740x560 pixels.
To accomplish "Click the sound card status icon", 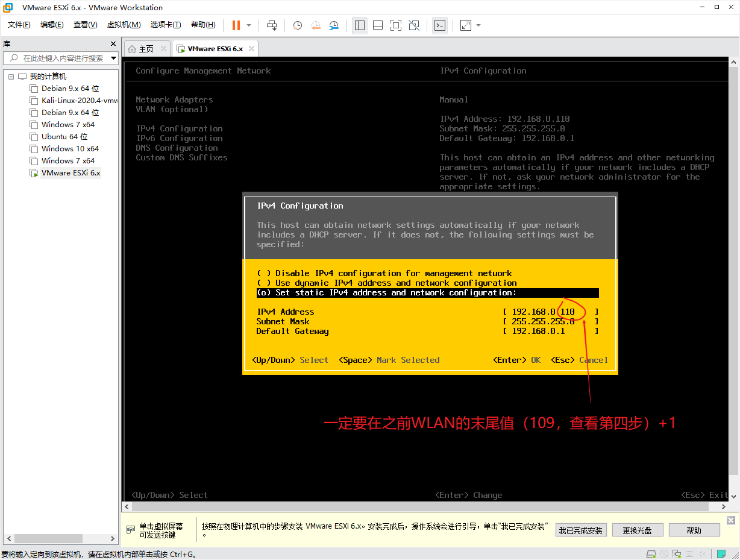I will pyautogui.click(x=703, y=554).
